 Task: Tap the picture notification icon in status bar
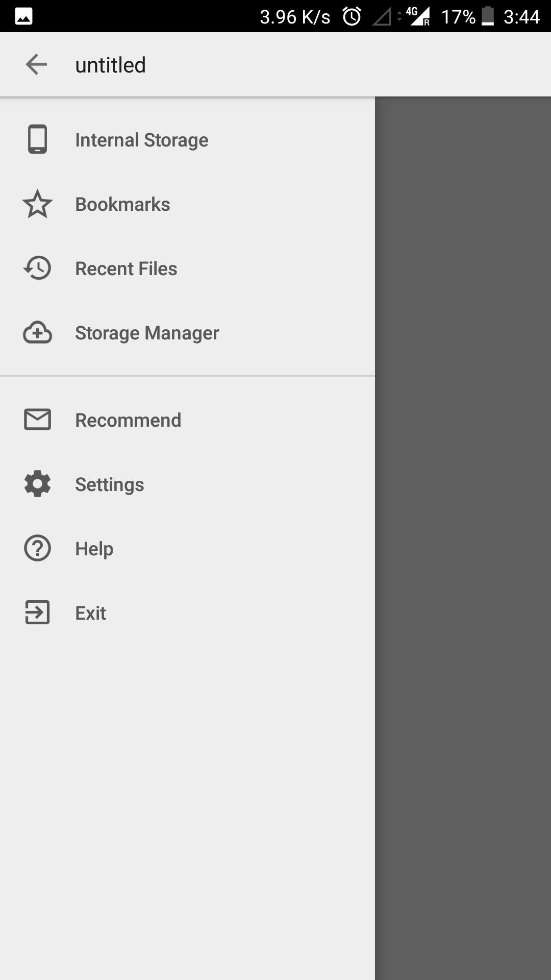pos(23,16)
